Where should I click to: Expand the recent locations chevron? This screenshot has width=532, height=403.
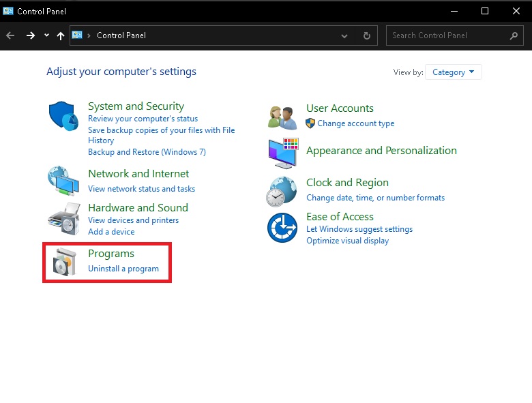(46, 35)
